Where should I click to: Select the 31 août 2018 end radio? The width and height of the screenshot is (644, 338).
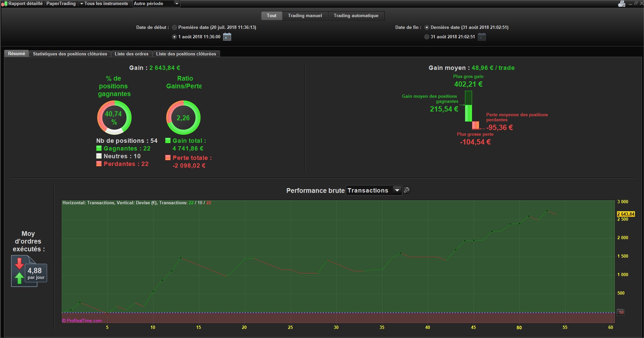tap(427, 37)
